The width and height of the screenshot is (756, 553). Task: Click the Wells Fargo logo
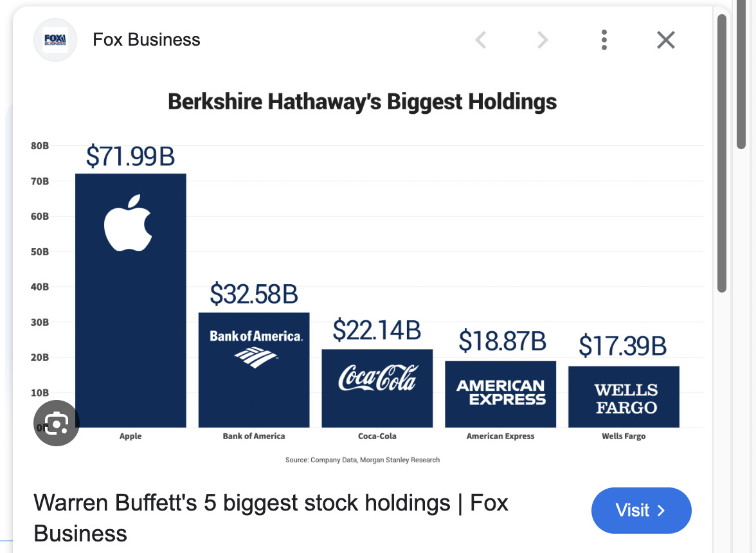click(623, 395)
